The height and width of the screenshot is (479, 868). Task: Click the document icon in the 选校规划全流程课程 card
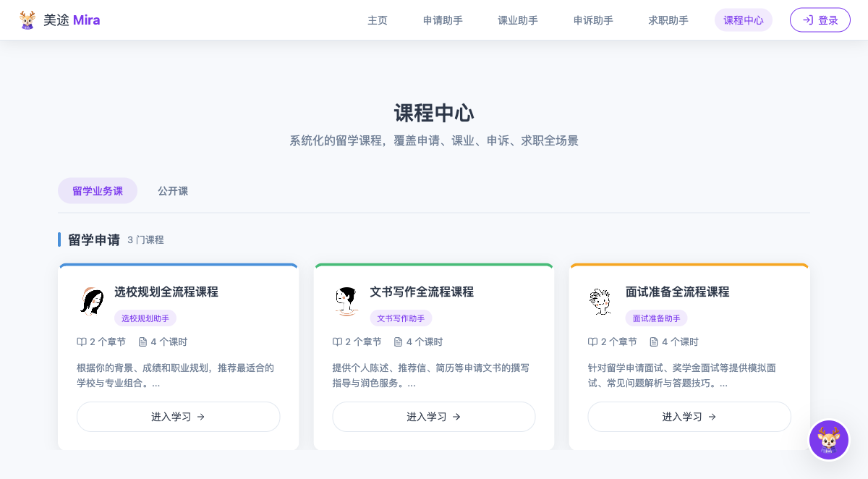(x=142, y=342)
